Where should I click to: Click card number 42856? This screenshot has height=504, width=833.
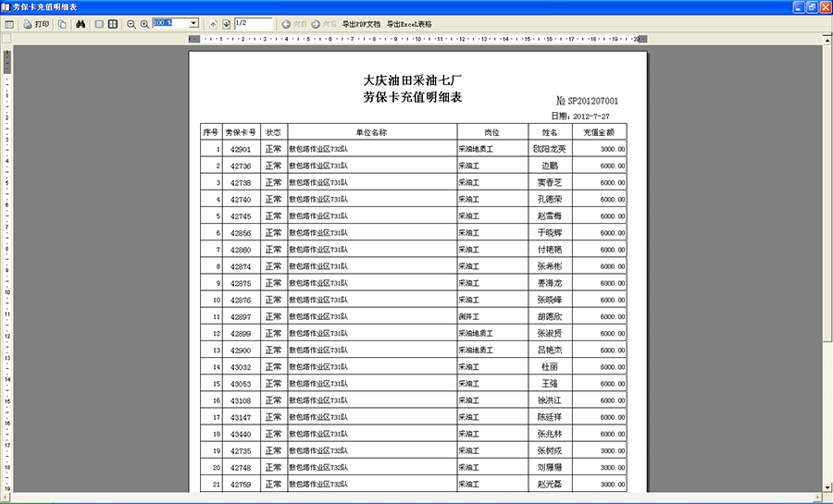[x=241, y=233]
